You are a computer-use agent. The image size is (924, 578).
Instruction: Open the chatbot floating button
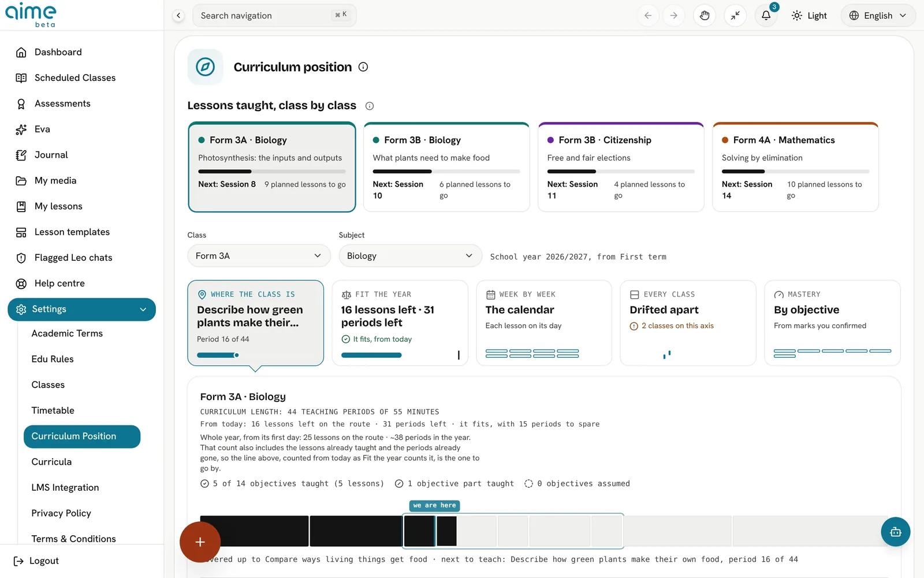pyautogui.click(x=896, y=532)
